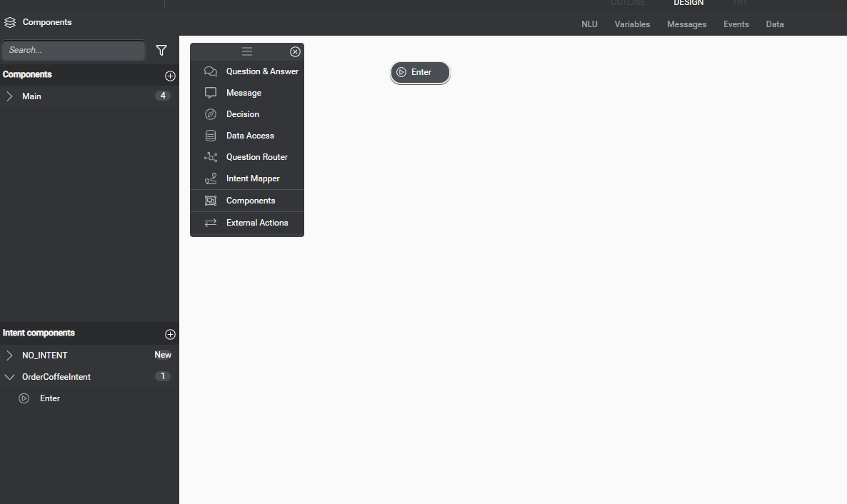Expand the NO_INTENT tree item
This screenshot has width=847, height=504.
[x=9, y=355]
